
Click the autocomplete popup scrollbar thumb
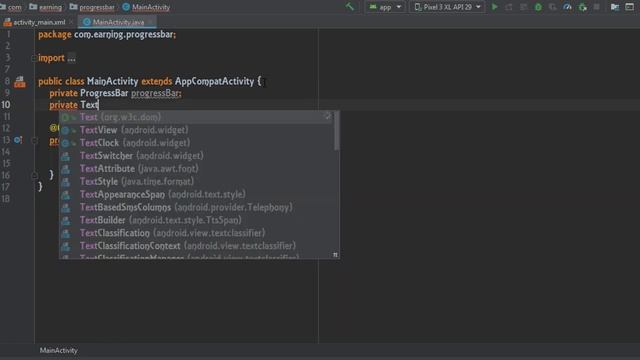click(x=337, y=131)
